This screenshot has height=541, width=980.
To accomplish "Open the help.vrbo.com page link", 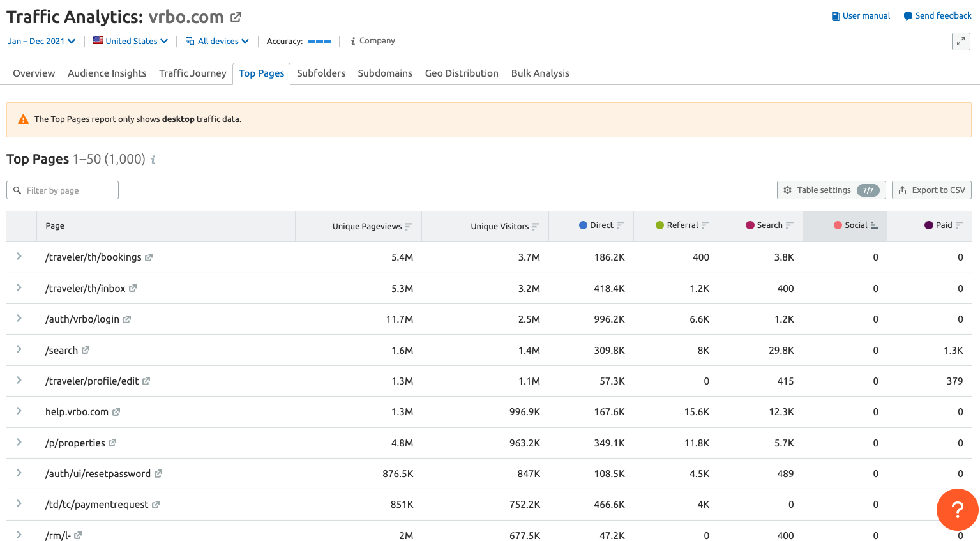I will pyautogui.click(x=77, y=412).
